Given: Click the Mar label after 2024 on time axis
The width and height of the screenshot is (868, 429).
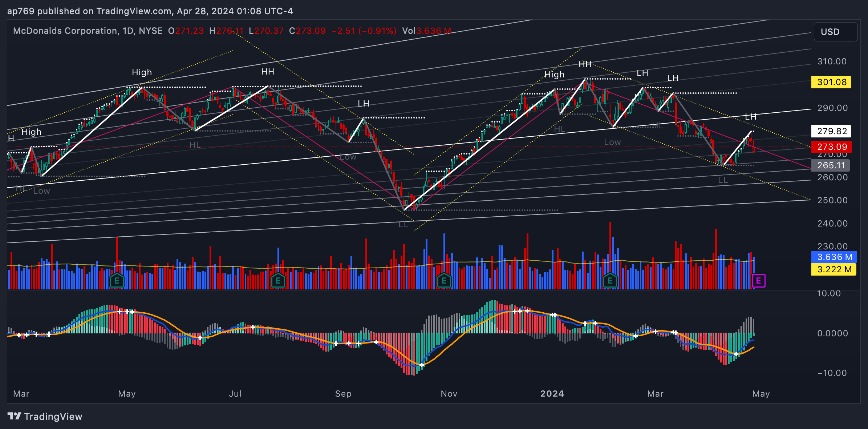Looking at the screenshot, I should click(x=655, y=394).
